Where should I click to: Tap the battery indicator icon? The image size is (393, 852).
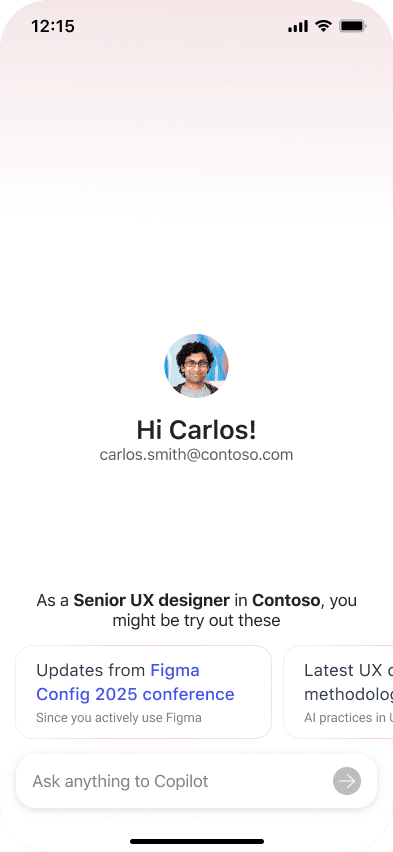352,26
